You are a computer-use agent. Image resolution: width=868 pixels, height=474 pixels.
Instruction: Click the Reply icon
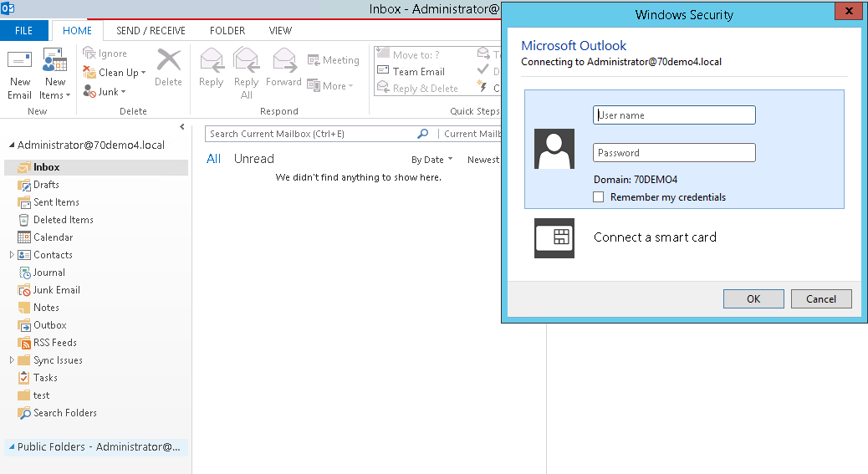(211, 60)
